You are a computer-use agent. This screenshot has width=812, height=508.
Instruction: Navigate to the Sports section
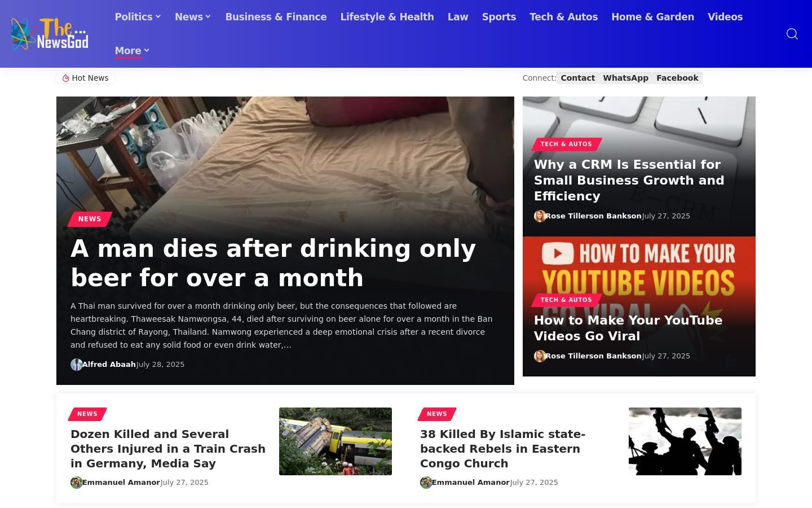pyautogui.click(x=499, y=17)
